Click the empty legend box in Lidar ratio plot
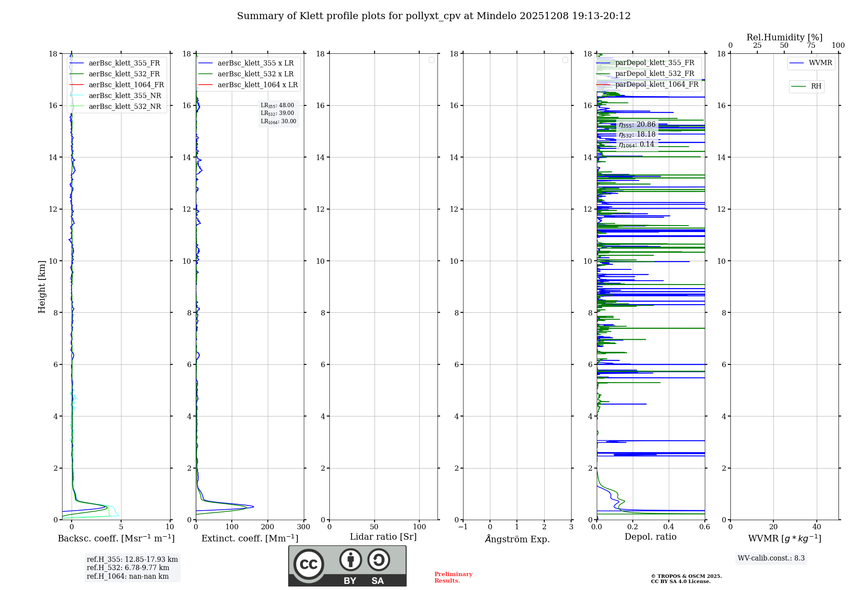The height and width of the screenshot is (590, 868). coord(431,60)
